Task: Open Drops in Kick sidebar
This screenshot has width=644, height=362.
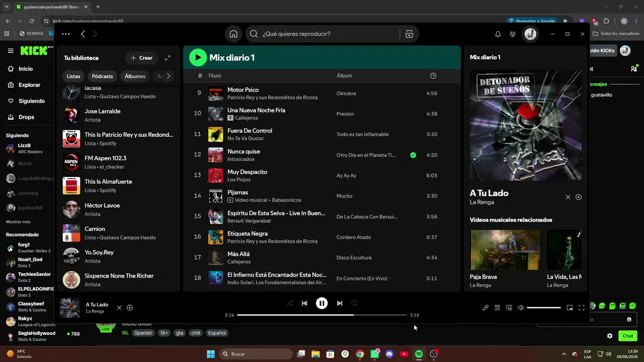Action: click(26, 117)
